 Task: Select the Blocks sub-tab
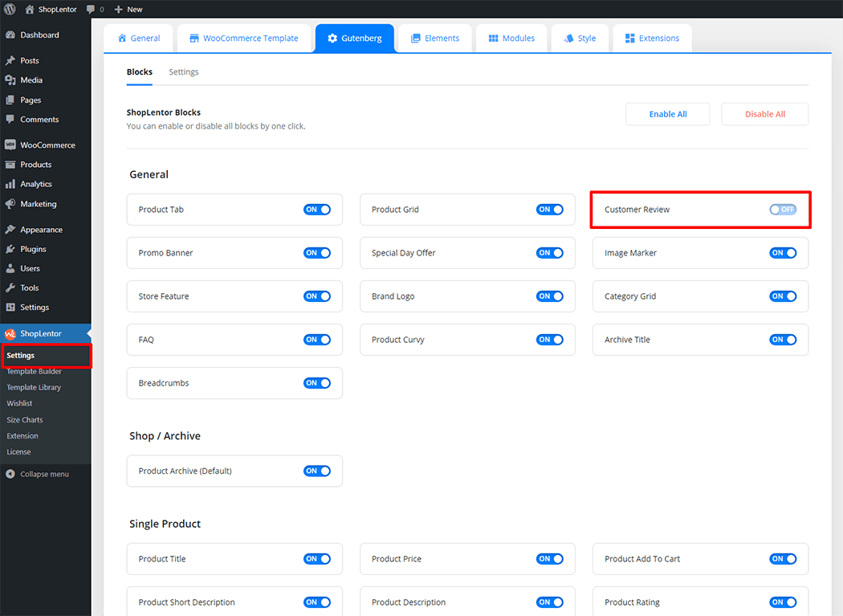tap(139, 72)
